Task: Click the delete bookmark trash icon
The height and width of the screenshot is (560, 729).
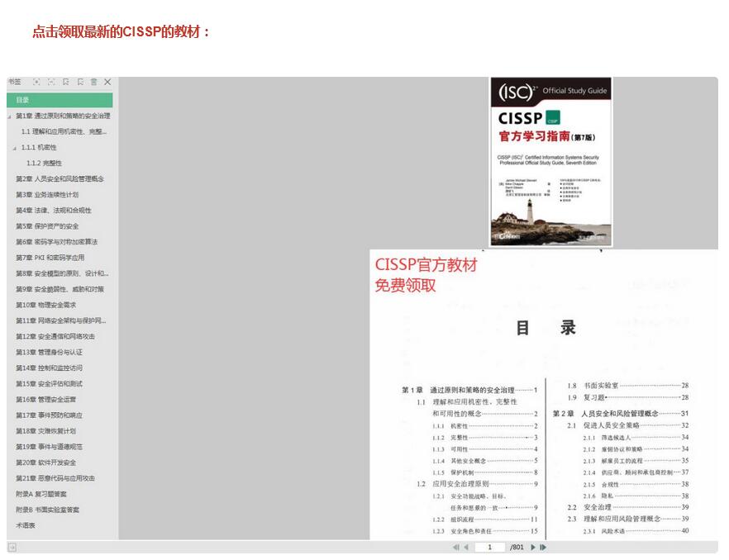Action: 94,83
